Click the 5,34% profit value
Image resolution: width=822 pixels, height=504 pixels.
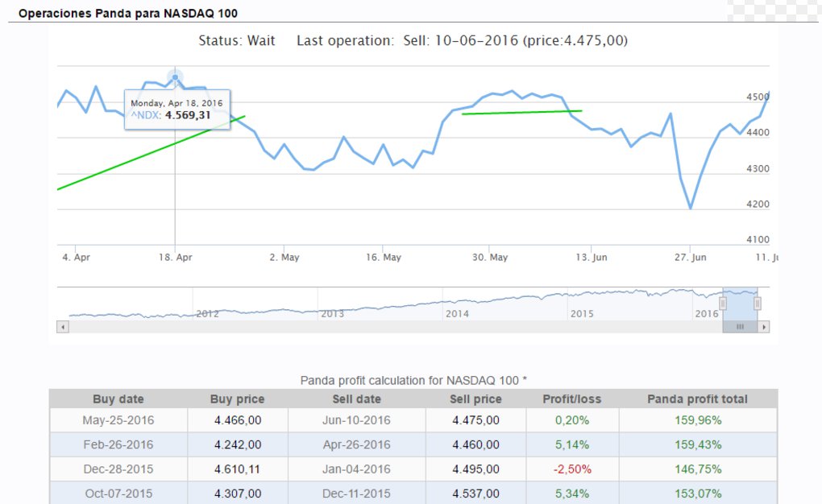point(572,494)
